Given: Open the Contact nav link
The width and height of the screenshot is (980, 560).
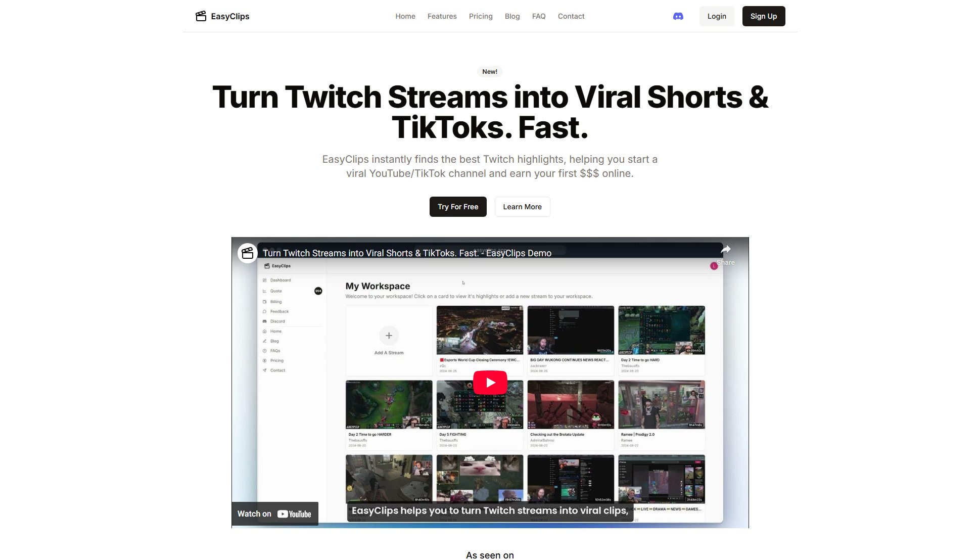Looking at the screenshot, I should [571, 16].
